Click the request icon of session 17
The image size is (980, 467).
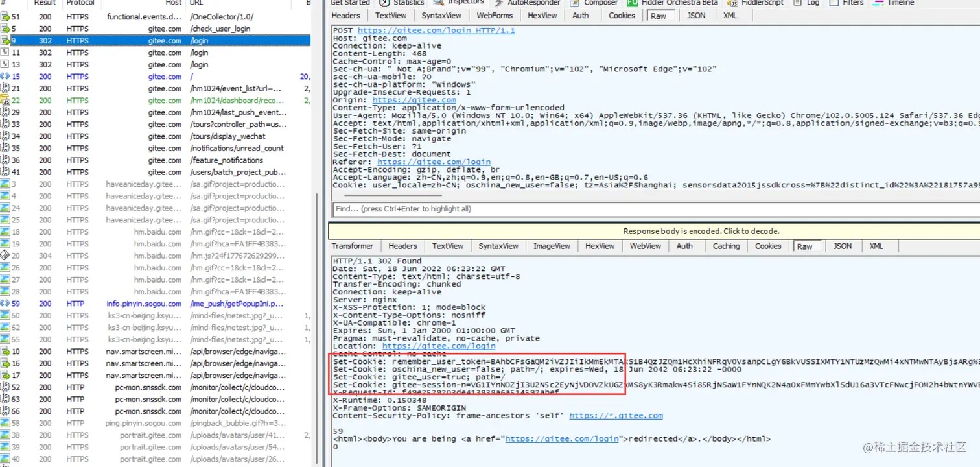click(5, 376)
